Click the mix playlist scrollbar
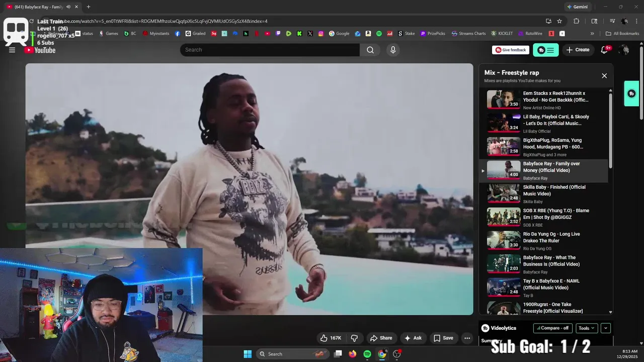The height and width of the screenshot is (362, 644). tap(611, 131)
